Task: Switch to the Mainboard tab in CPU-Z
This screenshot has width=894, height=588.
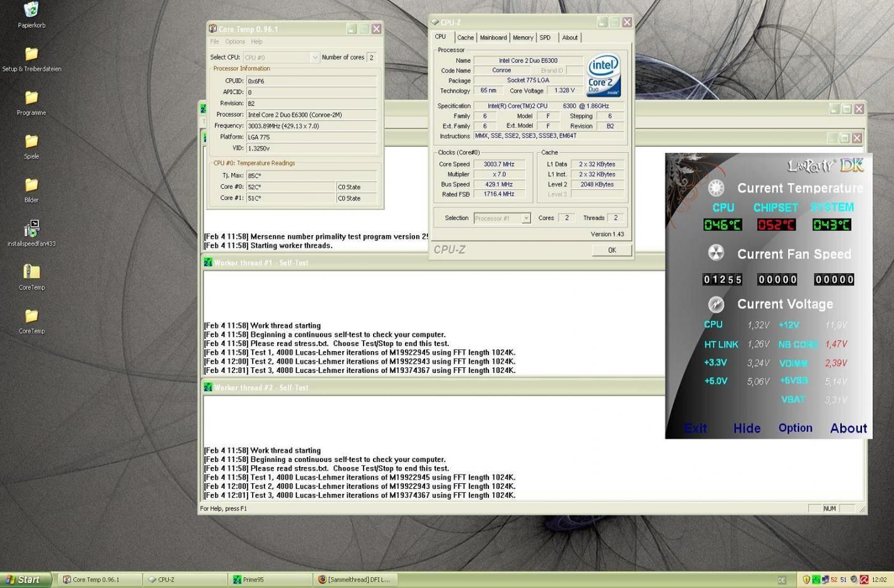Action: click(x=493, y=38)
